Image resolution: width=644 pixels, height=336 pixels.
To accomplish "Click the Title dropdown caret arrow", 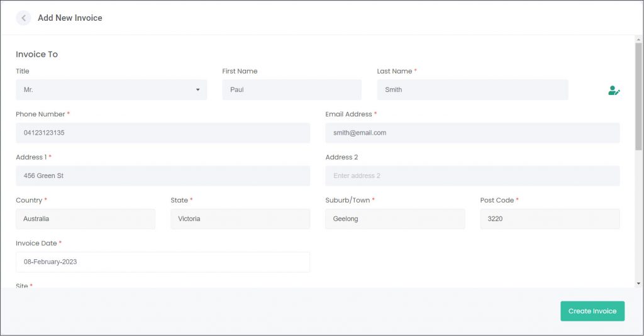I will 197,89.
